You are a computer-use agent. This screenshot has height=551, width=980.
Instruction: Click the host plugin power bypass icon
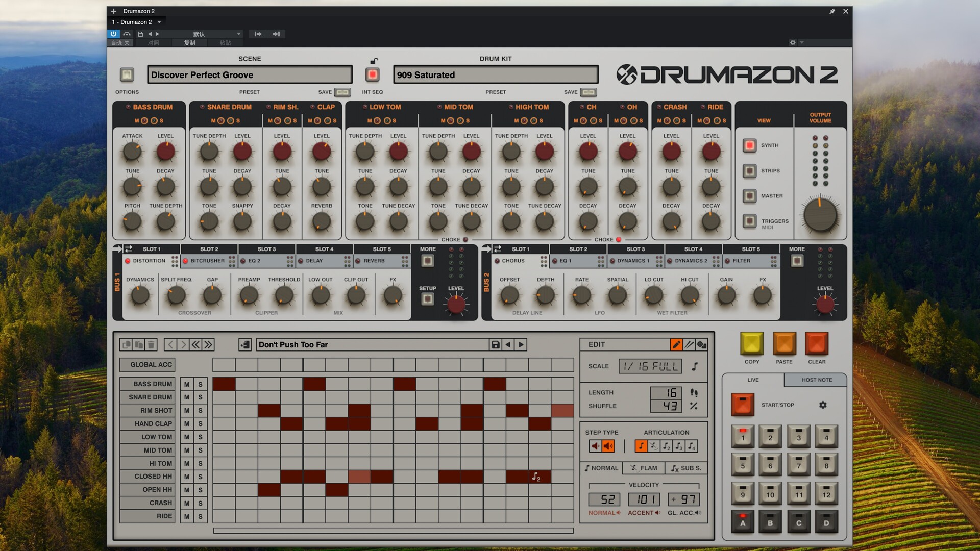[x=113, y=34]
